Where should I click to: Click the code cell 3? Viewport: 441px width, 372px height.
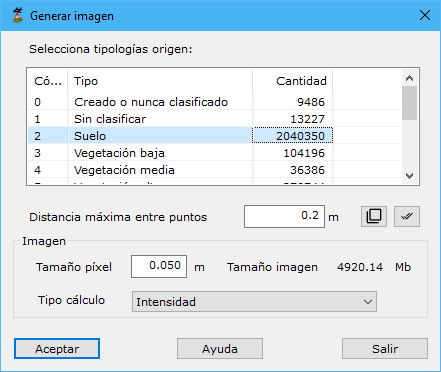point(48,153)
